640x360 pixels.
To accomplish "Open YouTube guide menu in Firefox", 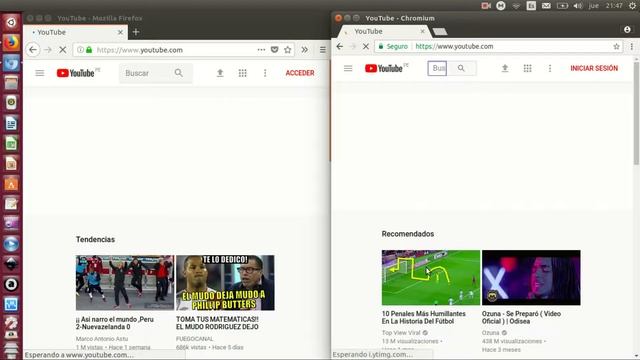I will [x=40, y=73].
